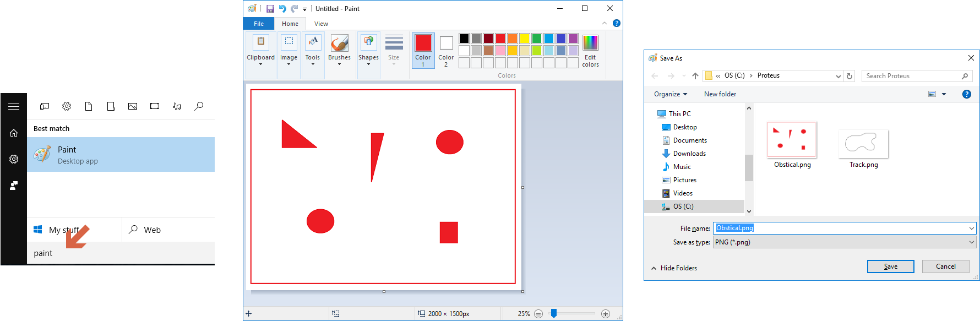Click the Save button in the dialog
Screen dimensions: 980x321
coord(890,266)
